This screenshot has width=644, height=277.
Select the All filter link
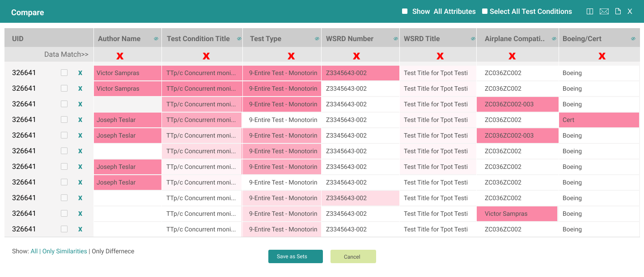point(34,251)
